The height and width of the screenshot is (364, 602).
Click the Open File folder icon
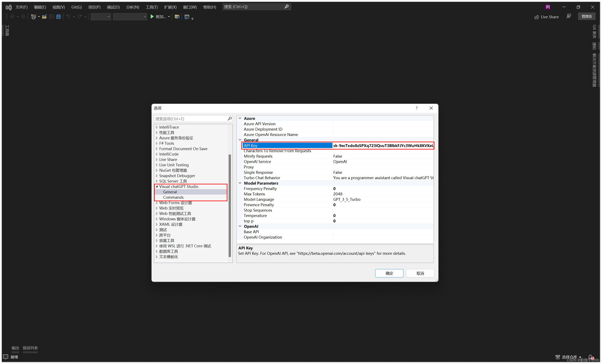[44, 17]
